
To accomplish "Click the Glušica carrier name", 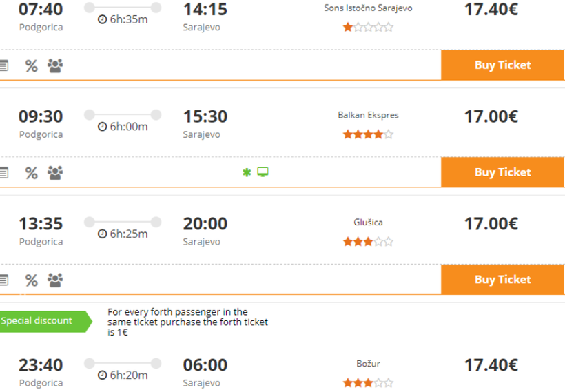I will pyautogui.click(x=368, y=222).
